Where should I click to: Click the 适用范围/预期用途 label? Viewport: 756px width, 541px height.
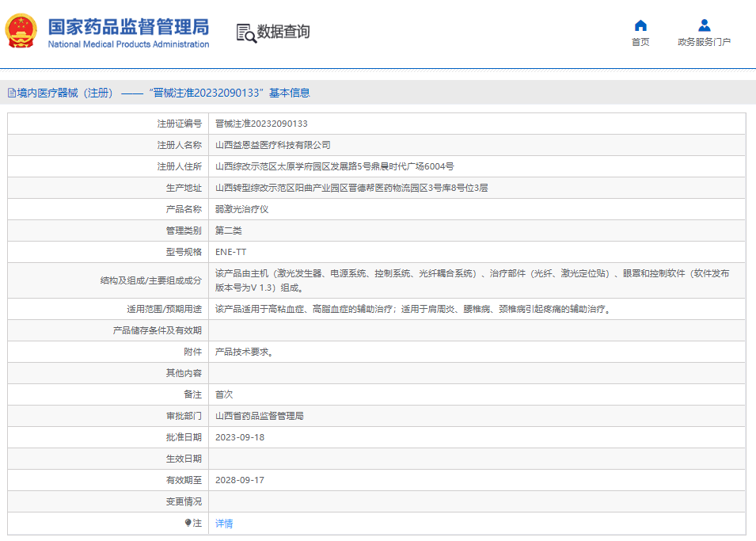tap(165, 309)
